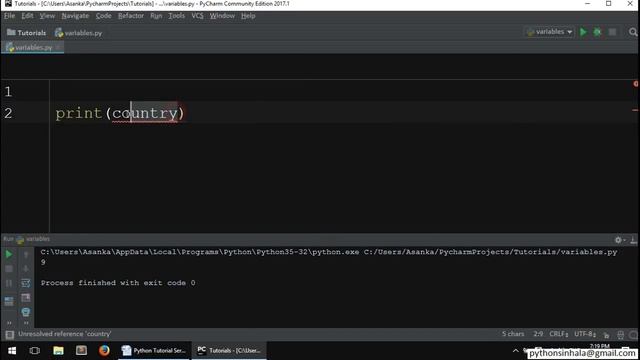This screenshot has height=360, width=640.
Task: Open the inspector (Hector) icon in status bar
Action: pos(620,335)
